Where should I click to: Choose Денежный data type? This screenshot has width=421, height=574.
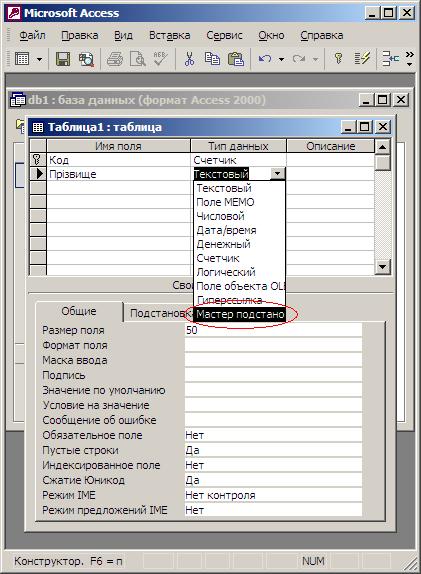pos(239,244)
